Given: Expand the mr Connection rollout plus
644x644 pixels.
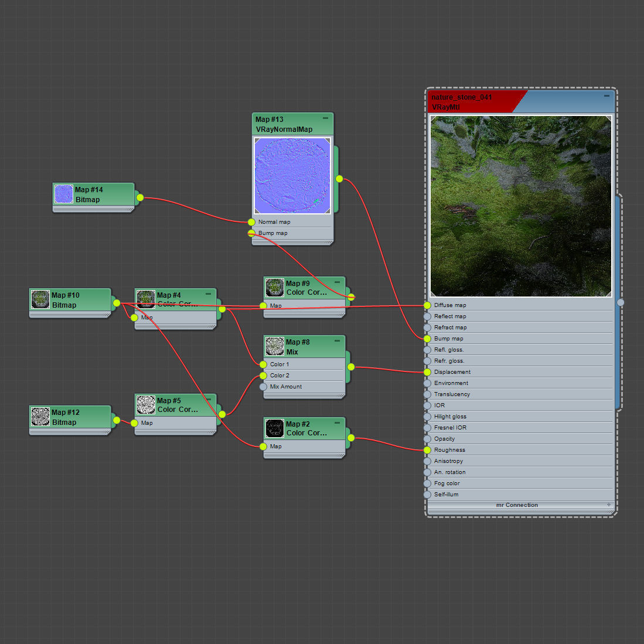Looking at the screenshot, I should click(609, 505).
